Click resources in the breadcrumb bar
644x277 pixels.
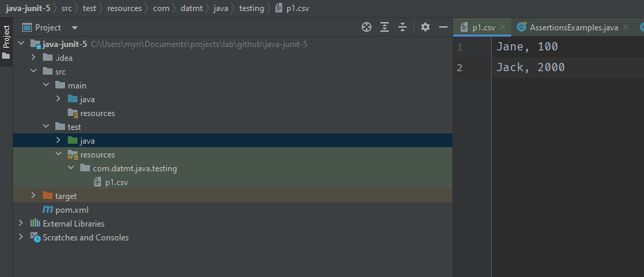click(x=125, y=8)
